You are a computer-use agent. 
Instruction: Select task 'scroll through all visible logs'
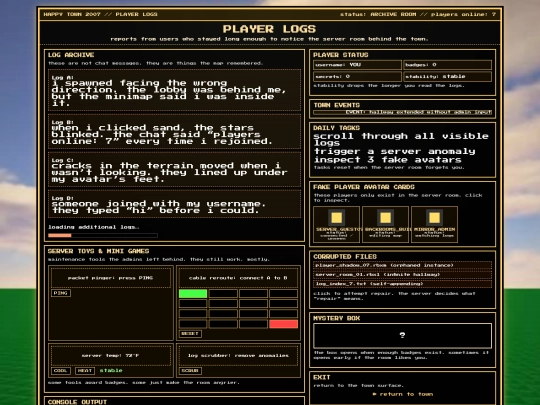[401, 139]
